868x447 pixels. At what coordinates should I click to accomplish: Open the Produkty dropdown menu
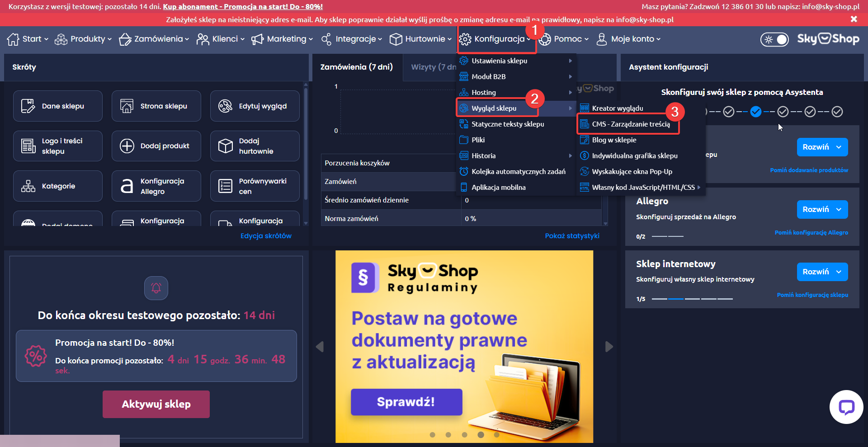83,39
